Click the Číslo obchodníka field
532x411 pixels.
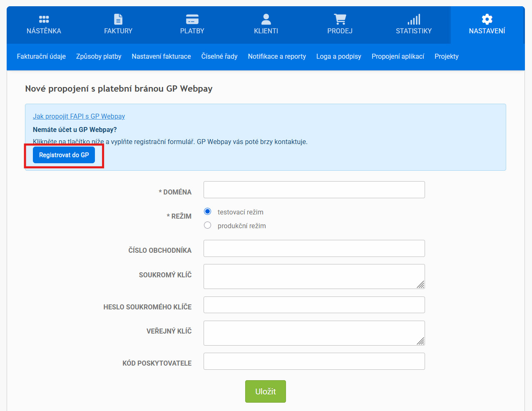click(x=314, y=249)
